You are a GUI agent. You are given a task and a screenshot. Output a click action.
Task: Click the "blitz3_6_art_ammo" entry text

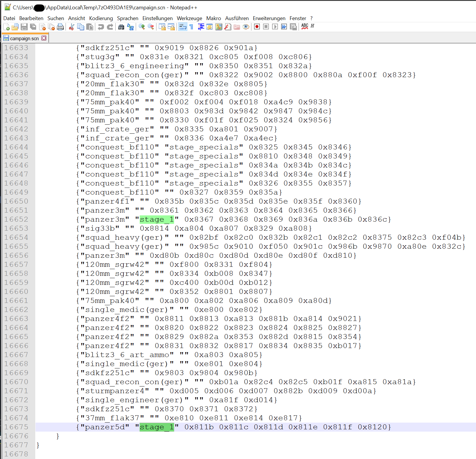coord(127,355)
